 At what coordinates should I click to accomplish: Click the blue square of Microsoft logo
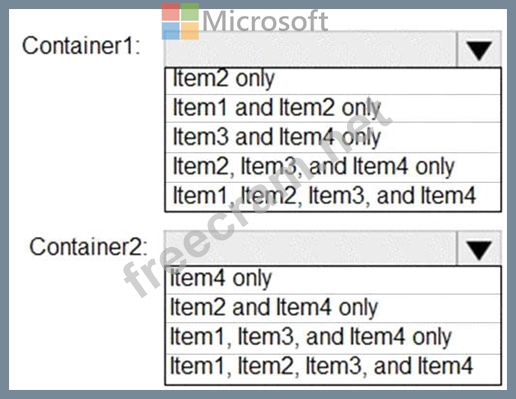coord(170,31)
